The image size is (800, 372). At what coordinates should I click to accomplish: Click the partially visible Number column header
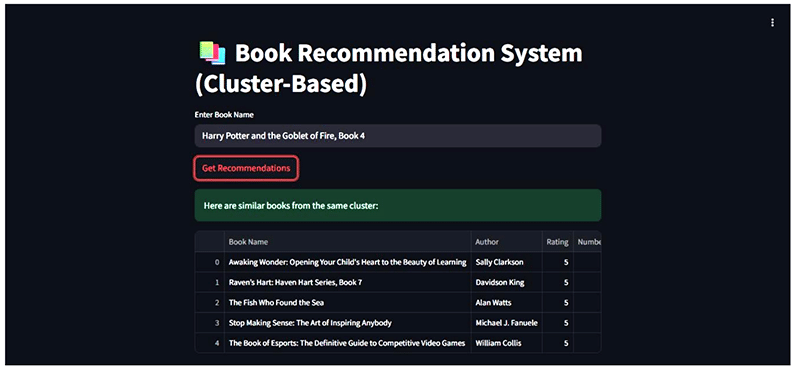(x=588, y=242)
